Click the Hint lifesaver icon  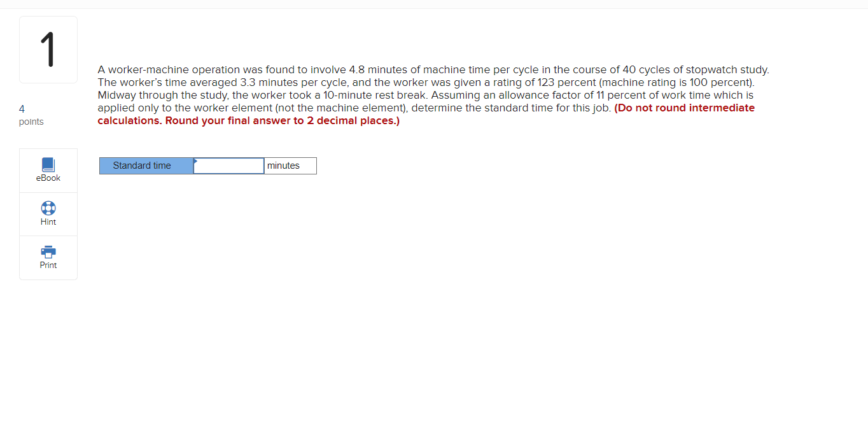tap(48, 208)
